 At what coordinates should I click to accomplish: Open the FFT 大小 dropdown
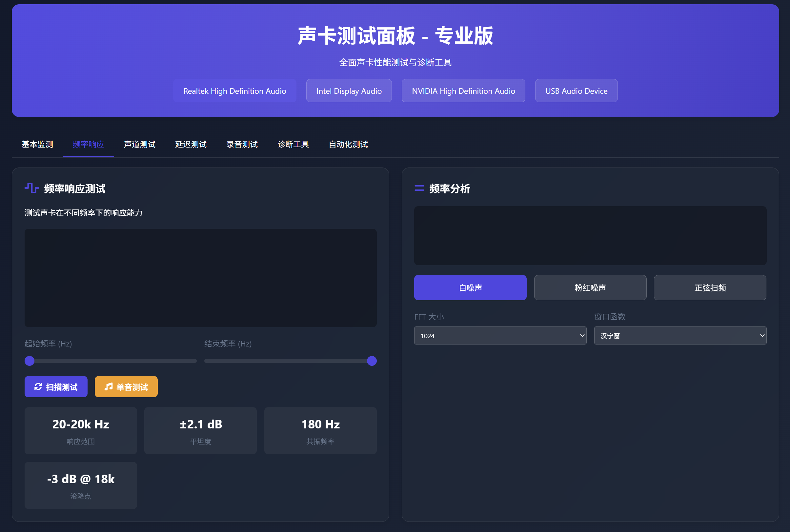tap(500, 336)
